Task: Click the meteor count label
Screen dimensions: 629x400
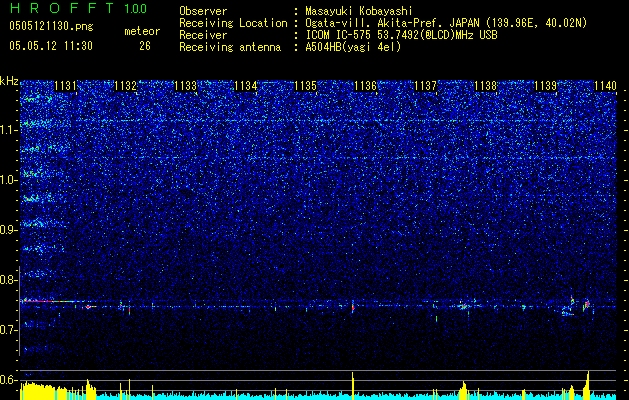Action: click(x=142, y=31)
